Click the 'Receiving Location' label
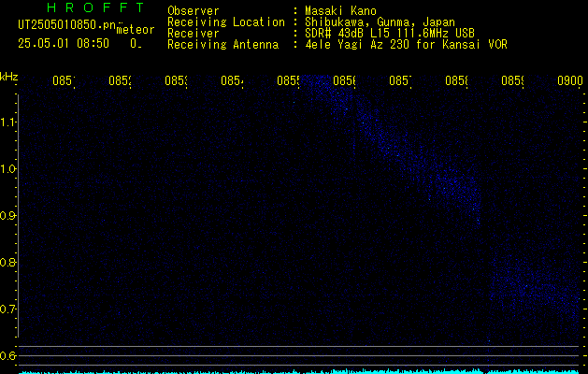 pos(226,22)
